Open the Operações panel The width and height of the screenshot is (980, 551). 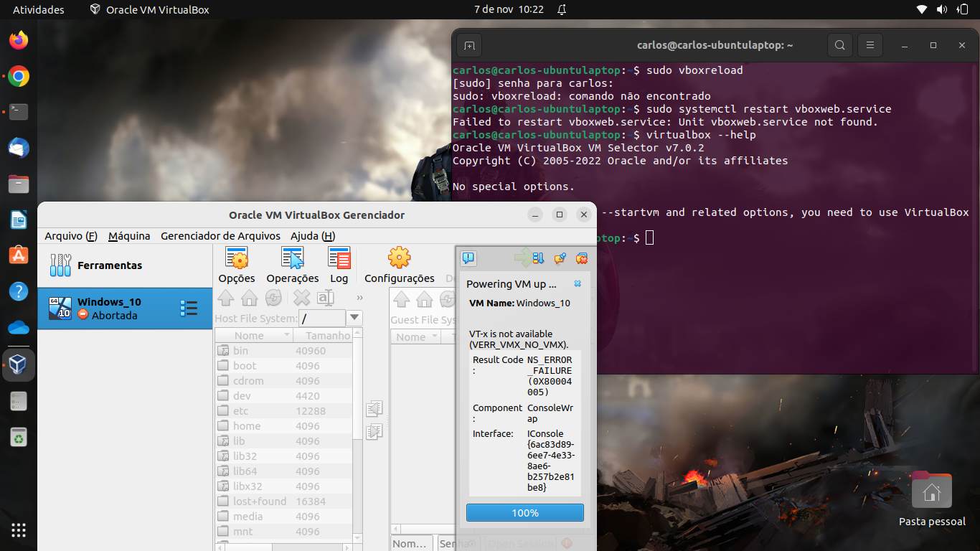[x=292, y=265]
